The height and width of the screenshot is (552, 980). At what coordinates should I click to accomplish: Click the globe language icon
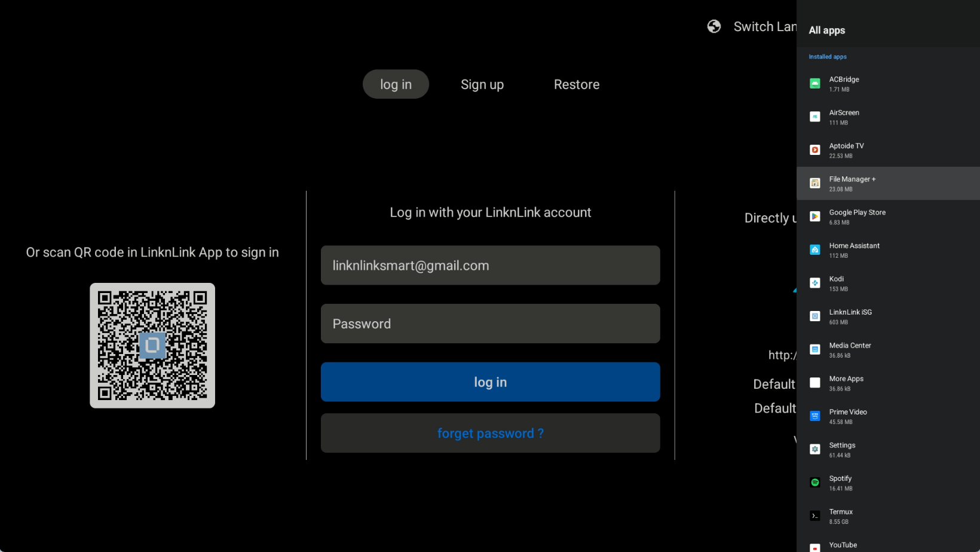[x=713, y=26]
